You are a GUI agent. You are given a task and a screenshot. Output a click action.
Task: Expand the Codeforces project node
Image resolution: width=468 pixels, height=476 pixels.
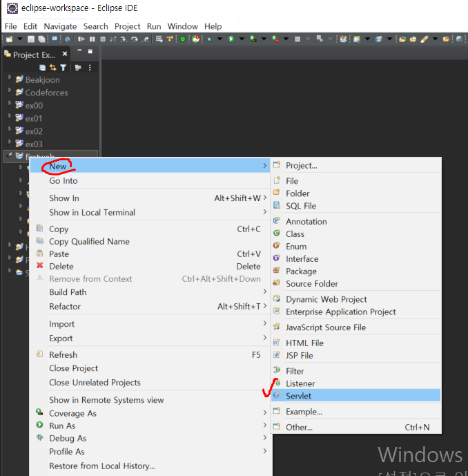click(x=10, y=91)
